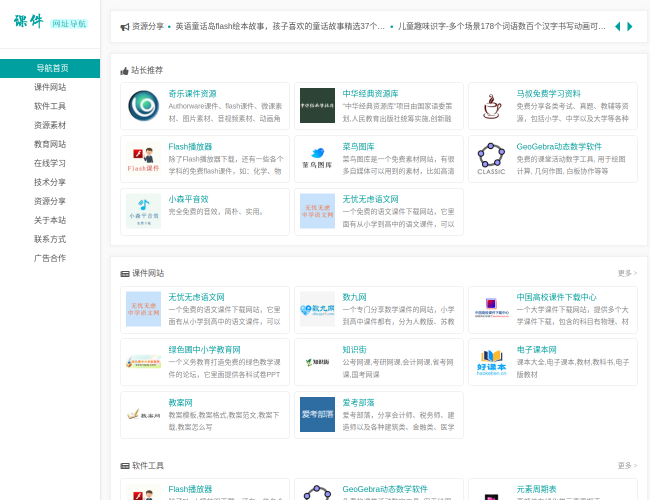The height and width of the screenshot is (500, 650).
Task: Open the 英语童话岛flash绘本故事 announcement link
Action: pos(280,27)
